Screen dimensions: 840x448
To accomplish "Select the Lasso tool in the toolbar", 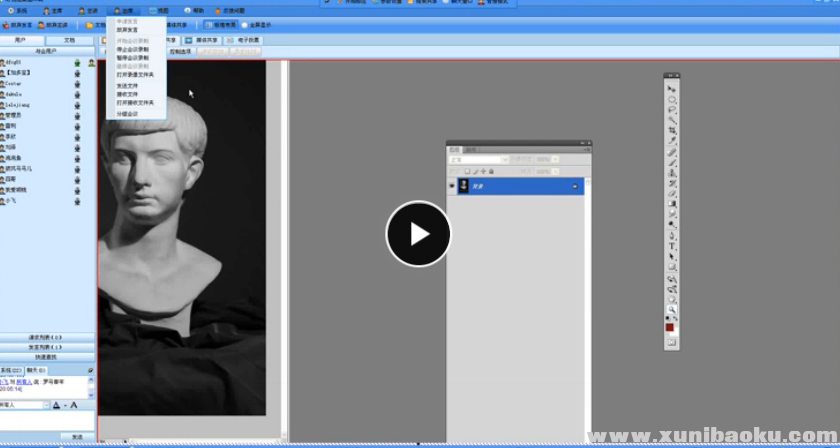I will point(672,110).
